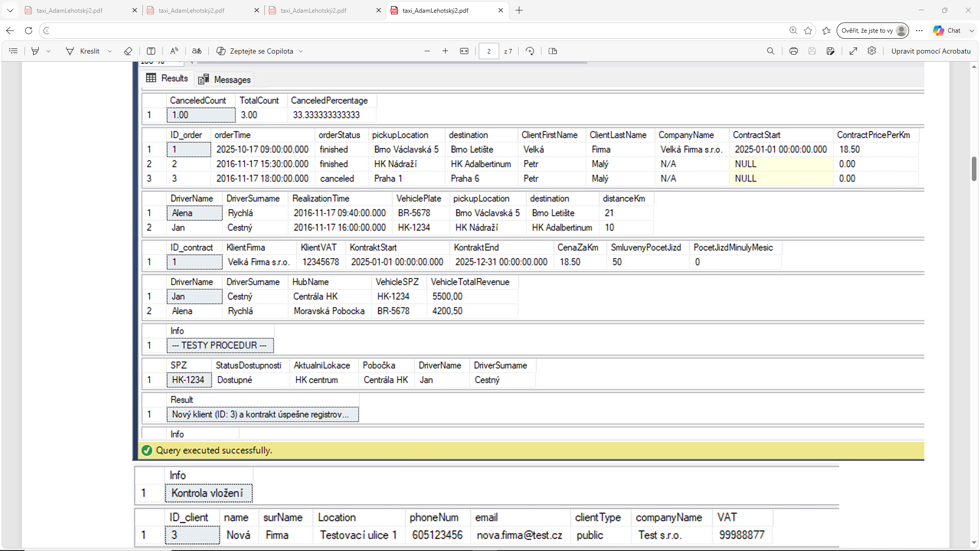Expand the Chat dropdown arrow
This screenshot has width=980, height=551.
point(972,31)
